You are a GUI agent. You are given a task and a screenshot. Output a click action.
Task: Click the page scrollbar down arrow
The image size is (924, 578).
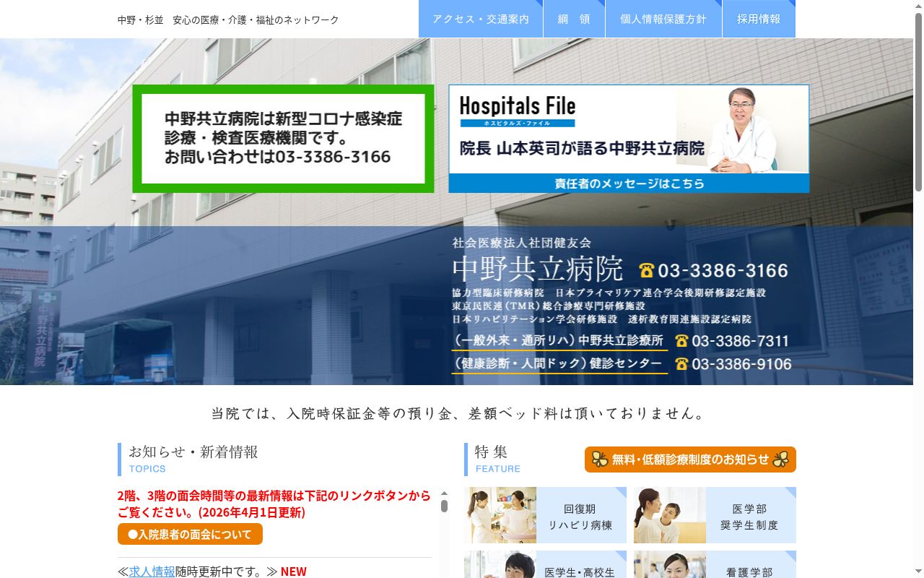pyautogui.click(x=918, y=572)
